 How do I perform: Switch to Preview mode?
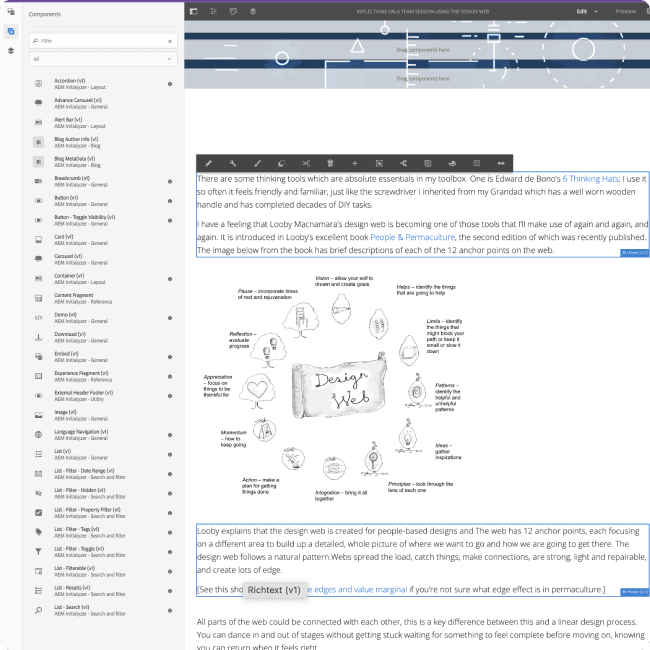[x=626, y=11]
